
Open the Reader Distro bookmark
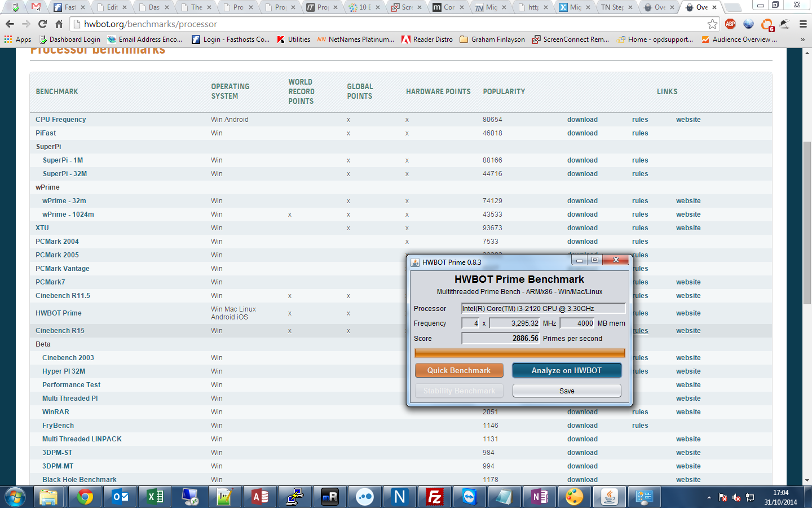click(x=427, y=40)
